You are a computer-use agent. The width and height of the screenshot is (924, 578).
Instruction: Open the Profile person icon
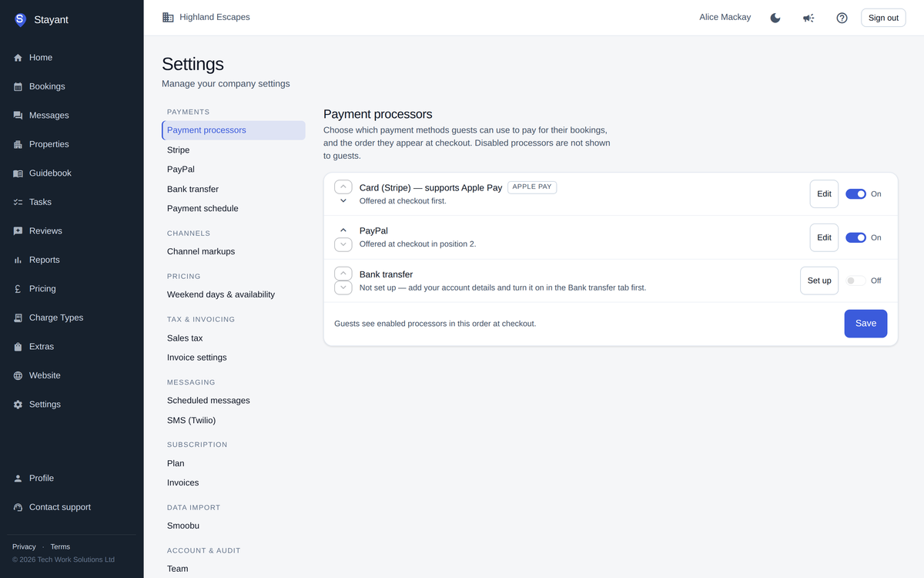(18, 479)
